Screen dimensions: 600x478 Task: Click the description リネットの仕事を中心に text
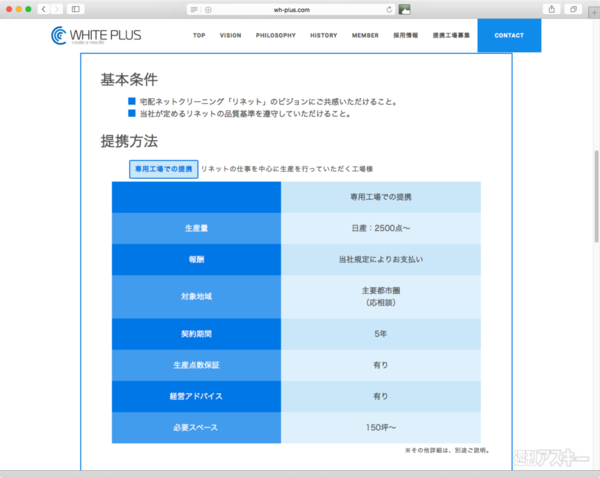pos(287,169)
